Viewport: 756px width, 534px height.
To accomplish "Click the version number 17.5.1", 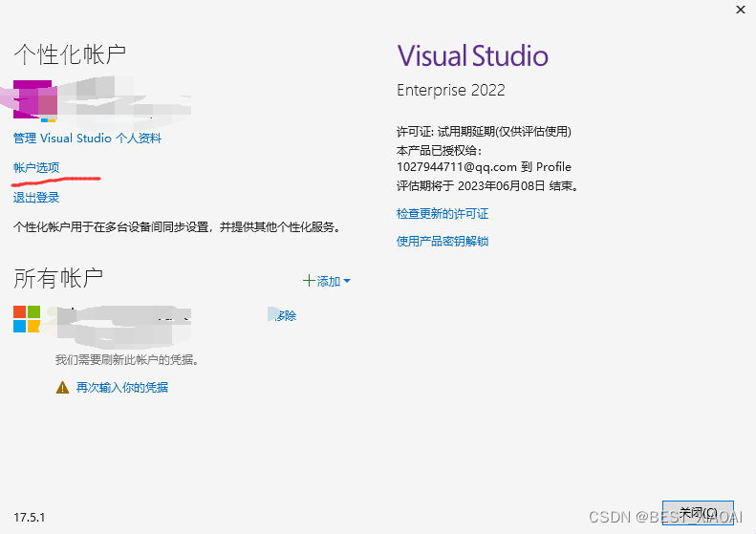I will [30, 518].
